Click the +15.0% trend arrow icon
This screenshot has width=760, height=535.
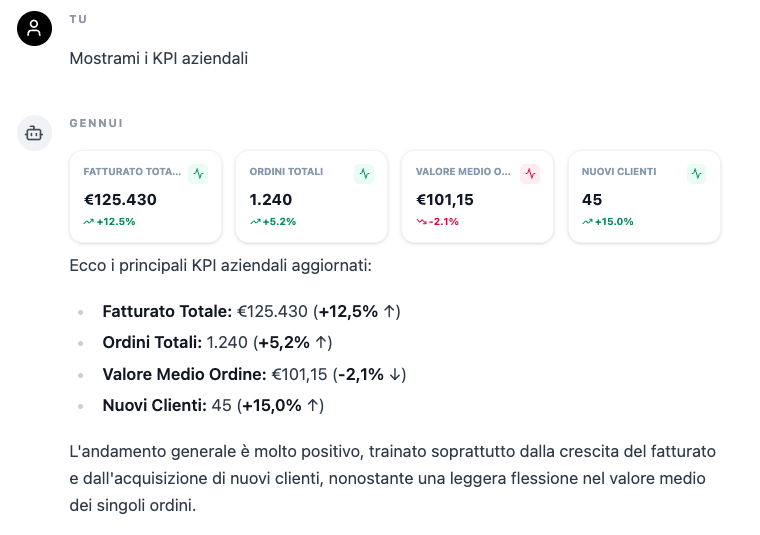pos(587,221)
